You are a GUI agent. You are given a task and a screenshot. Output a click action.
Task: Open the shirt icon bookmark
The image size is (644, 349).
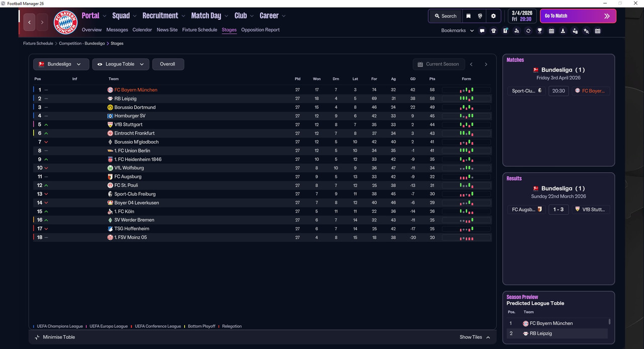494,31
